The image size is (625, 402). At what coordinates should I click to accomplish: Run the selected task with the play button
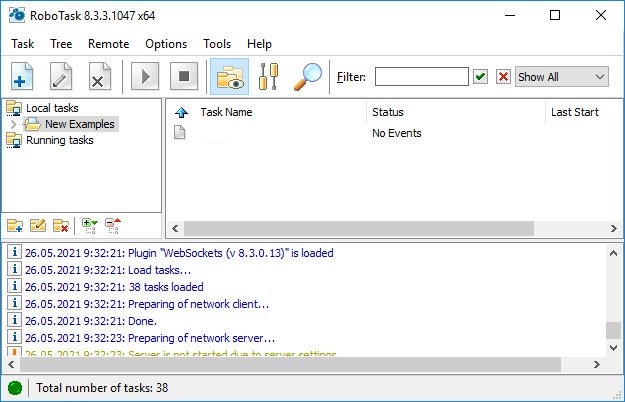point(145,76)
